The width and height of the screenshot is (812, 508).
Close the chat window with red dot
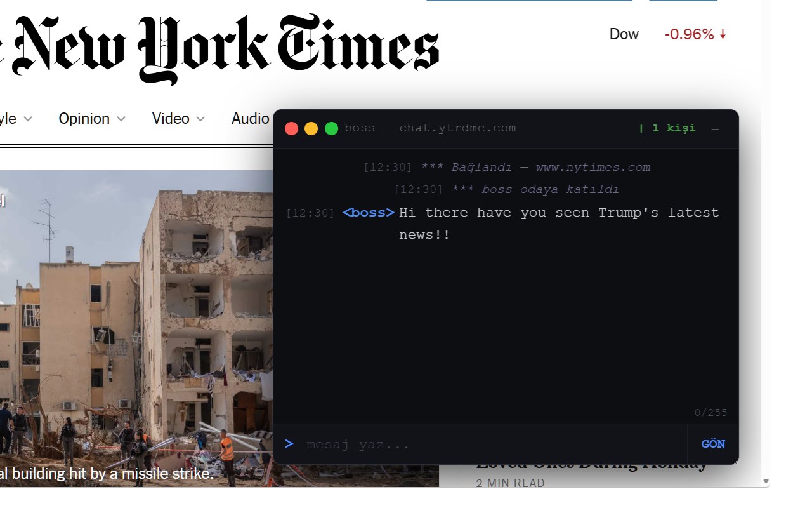click(292, 129)
